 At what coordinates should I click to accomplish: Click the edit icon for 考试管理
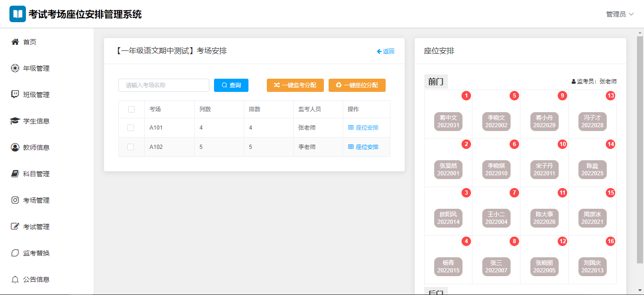click(15, 227)
